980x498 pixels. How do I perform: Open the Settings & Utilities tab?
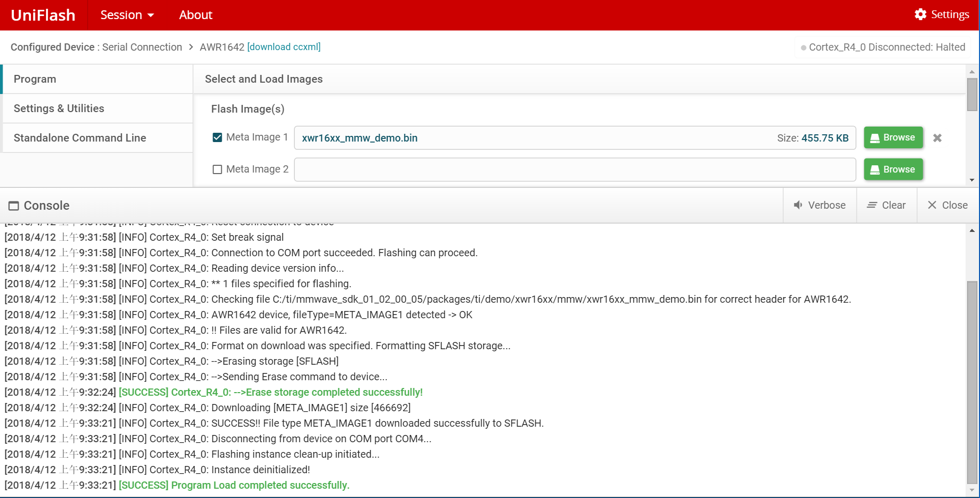pyautogui.click(x=98, y=108)
